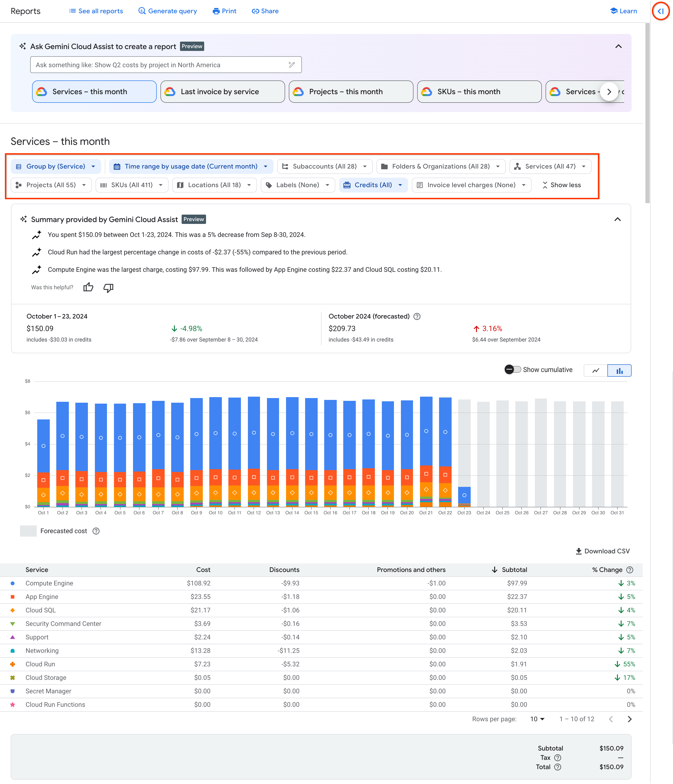The image size is (673, 784).
Task: Click pink star marker for Cloud Run Functions
Action: (13, 704)
